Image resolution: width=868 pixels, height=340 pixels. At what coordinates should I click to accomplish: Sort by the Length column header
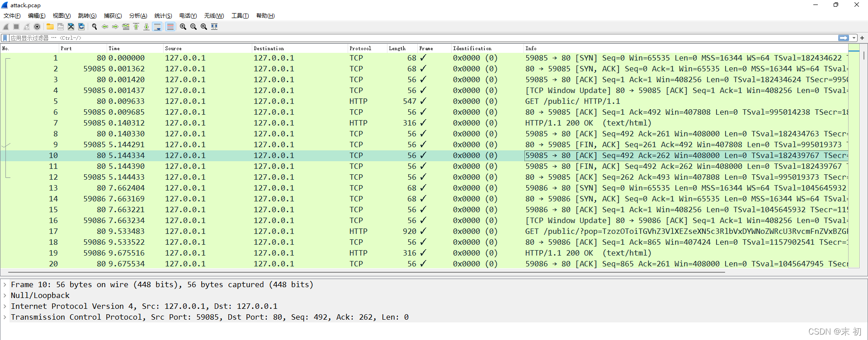[x=402, y=48]
